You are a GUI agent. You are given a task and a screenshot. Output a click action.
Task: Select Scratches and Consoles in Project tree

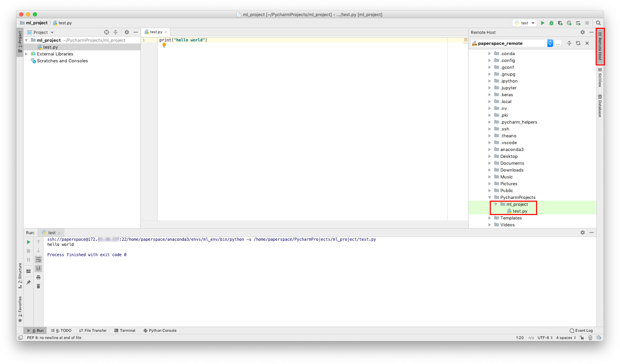point(62,61)
